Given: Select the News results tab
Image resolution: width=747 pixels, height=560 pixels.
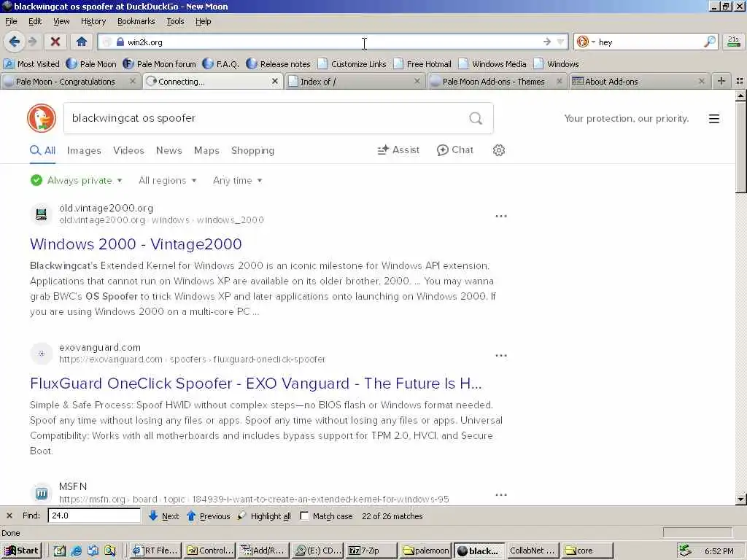Looking at the screenshot, I should (x=169, y=150).
